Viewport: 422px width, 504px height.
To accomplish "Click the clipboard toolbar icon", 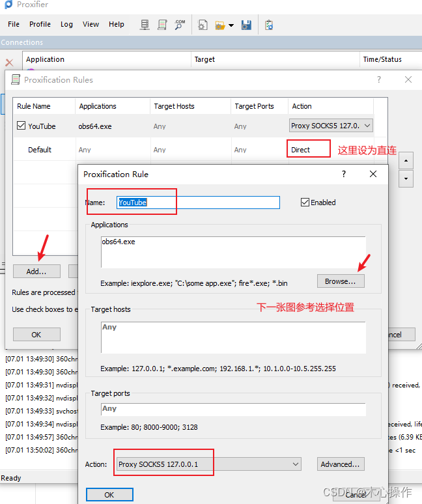I will (269, 25).
